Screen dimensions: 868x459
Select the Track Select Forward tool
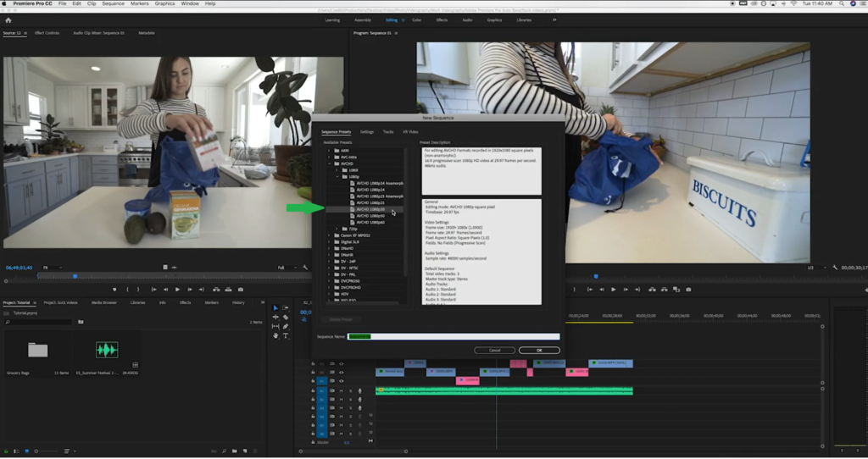286,308
